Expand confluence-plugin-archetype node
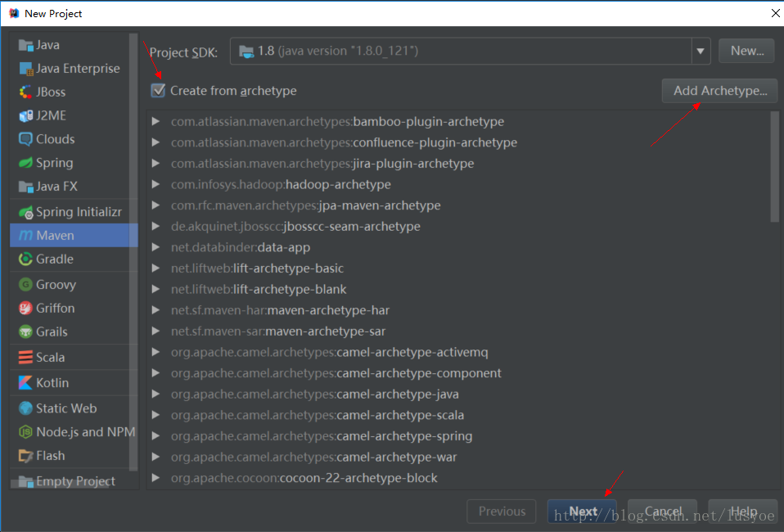This screenshot has height=532, width=784. pos(156,142)
